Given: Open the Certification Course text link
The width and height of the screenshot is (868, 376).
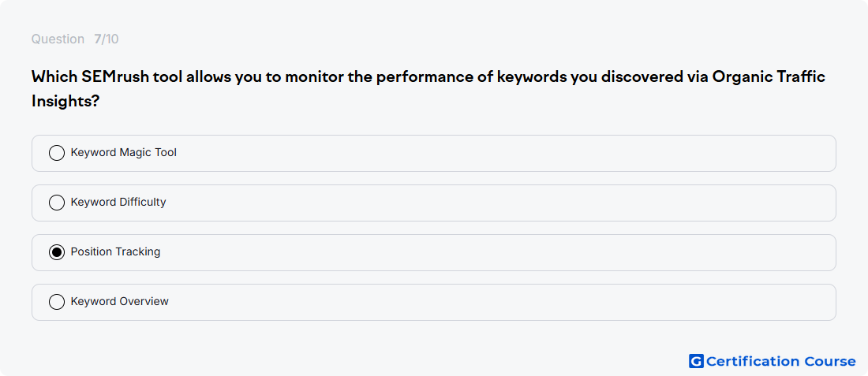Looking at the screenshot, I should (x=781, y=361).
